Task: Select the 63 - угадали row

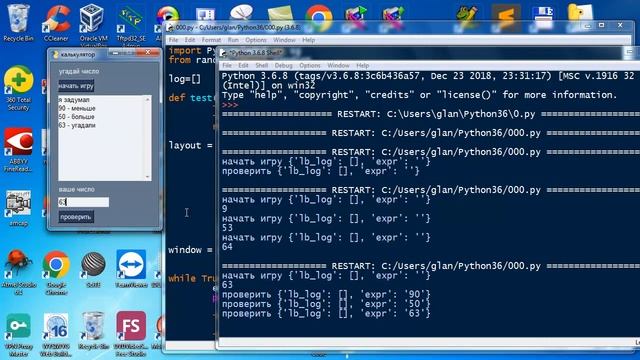Action: [101, 125]
